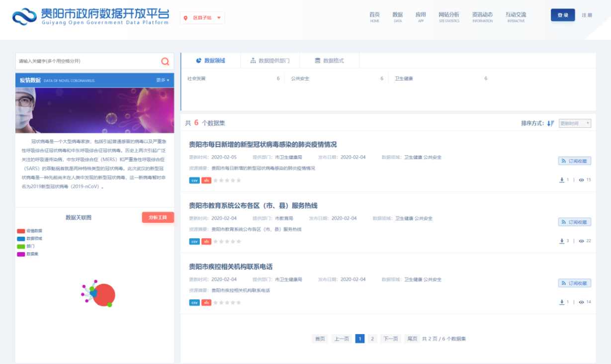Expand 更多 in the 疫情数据 banner
The image size is (611, 364).
[162, 80]
